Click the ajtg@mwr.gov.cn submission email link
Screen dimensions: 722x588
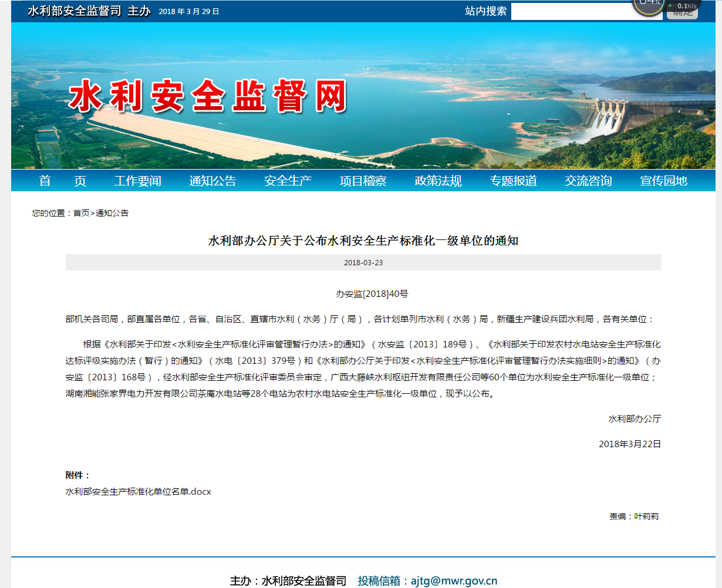(454, 581)
